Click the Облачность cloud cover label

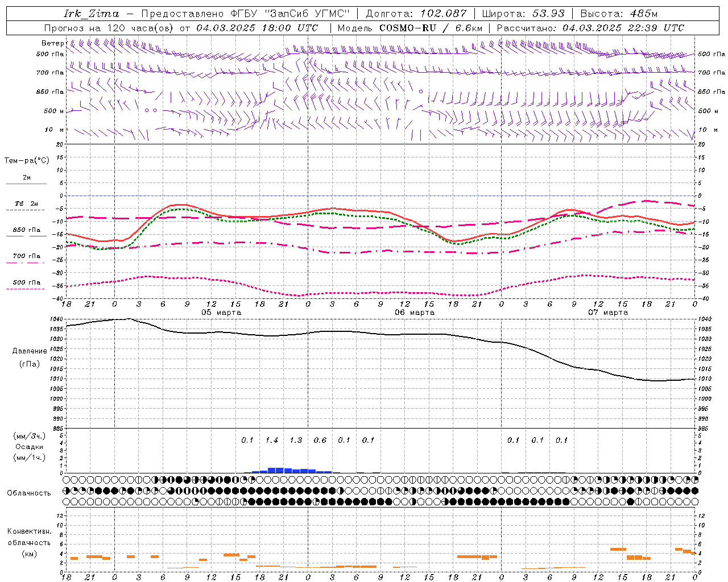[x=29, y=493]
